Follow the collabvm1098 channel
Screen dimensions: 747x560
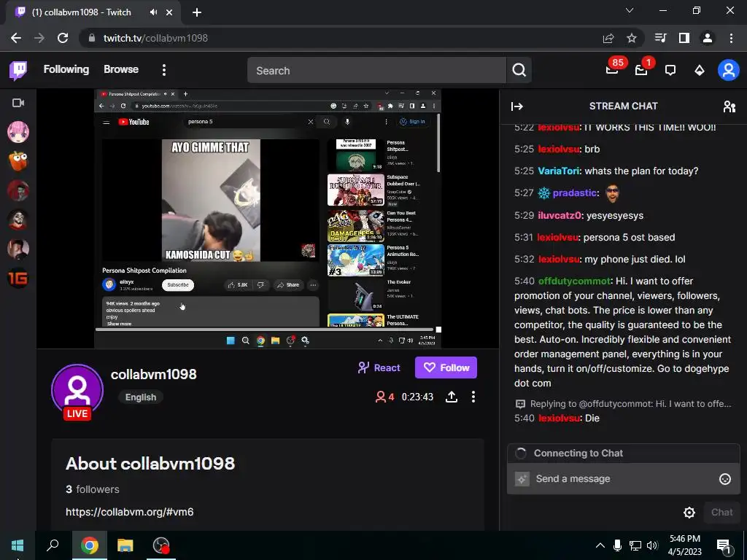(x=446, y=367)
